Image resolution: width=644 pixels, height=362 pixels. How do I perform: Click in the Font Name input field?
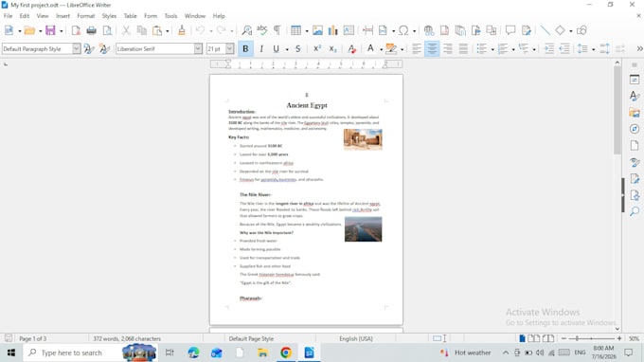(x=155, y=49)
